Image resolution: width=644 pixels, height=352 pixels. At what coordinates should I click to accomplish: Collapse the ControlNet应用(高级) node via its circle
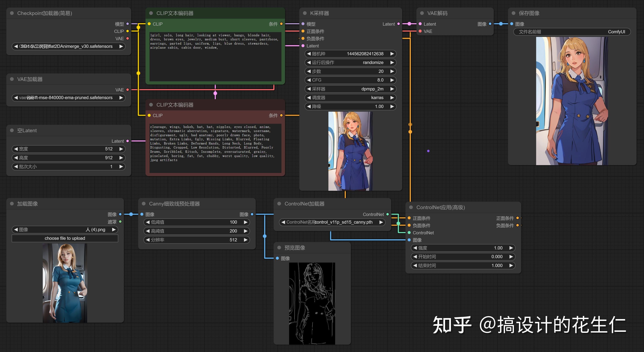(411, 207)
